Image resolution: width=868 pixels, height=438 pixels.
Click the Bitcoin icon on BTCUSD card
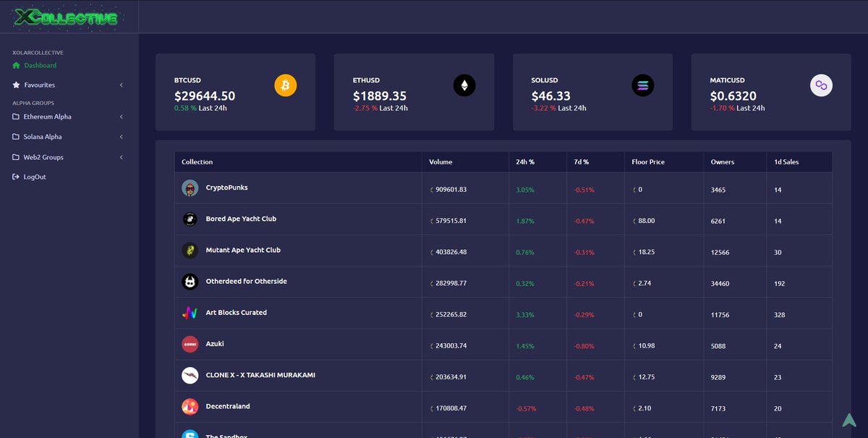[x=286, y=85]
